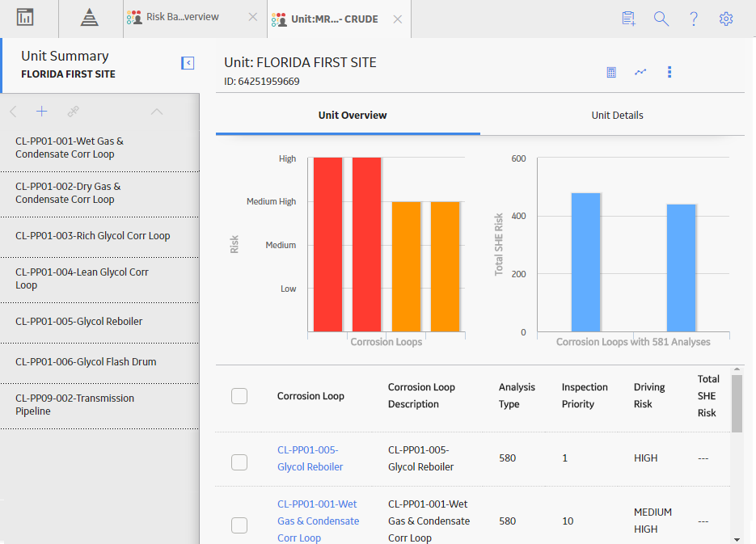The height and width of the screenshot is (544, 756).
Task: Select CL-PP01-001-Wet Gas & Condensate Corr Loop in list
Action: [99, 148]
